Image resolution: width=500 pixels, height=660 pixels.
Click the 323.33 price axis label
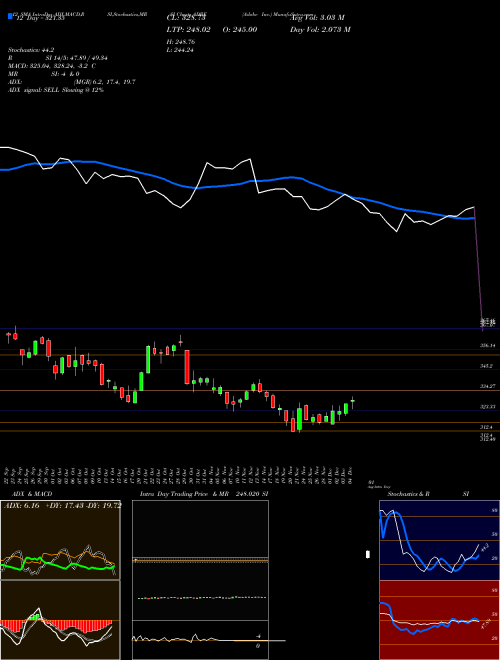[x=487, y=407]
